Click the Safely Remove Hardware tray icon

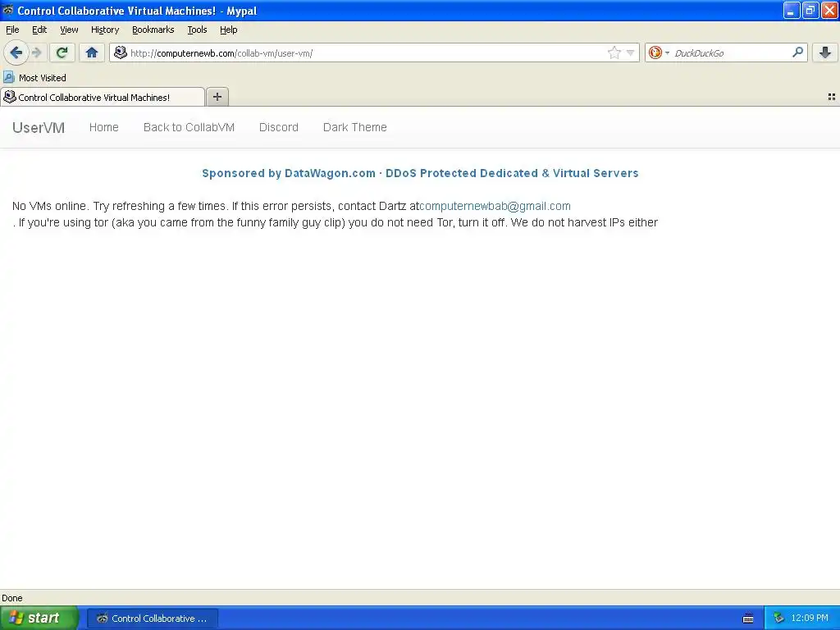(x=779, y=619)
